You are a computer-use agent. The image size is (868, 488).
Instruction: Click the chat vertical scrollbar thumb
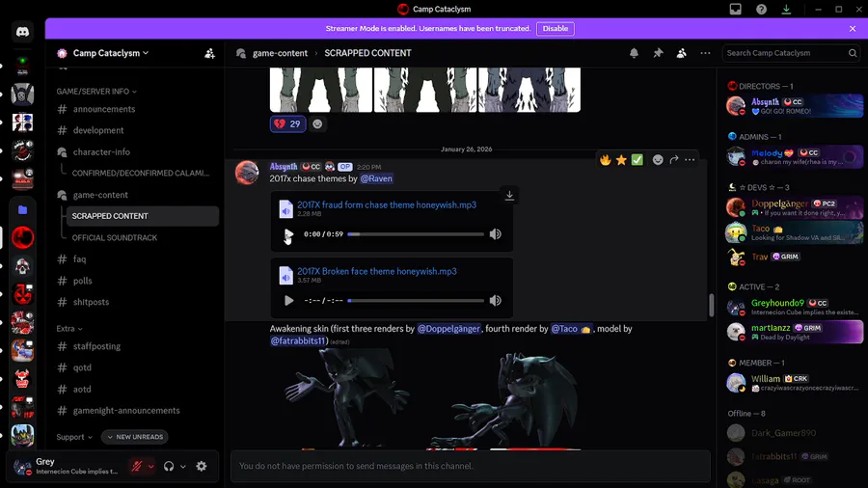[712, 305]
